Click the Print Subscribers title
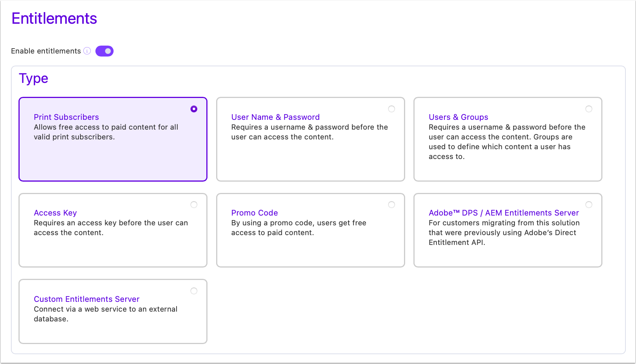The image size is (636, 364). pos(66,117)
